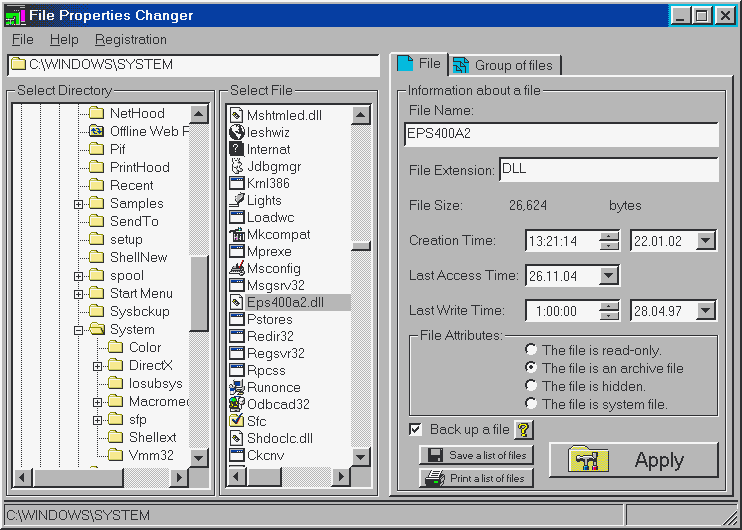Viewport: 742px width, 530px height.
Task: Select 'The file is an archive file' option
Action: tap(531, 368)
